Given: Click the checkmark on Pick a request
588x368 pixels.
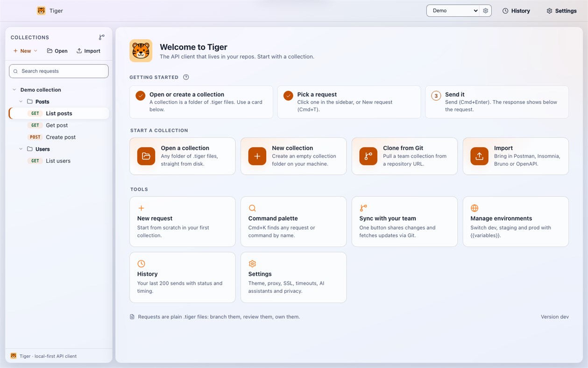Looking at the screenshot, I should [288, 95].
